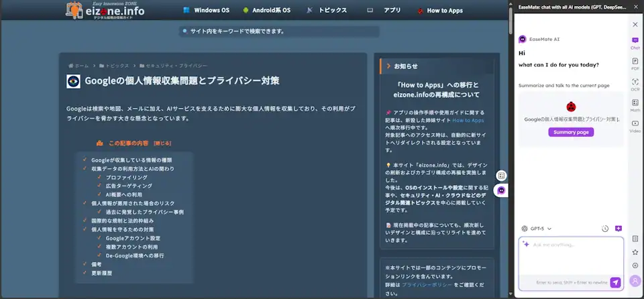This screenshot has height=299, width=644.
Task: Open the notebook icon in EaseMate's lower rail
Action: point(635,239)
